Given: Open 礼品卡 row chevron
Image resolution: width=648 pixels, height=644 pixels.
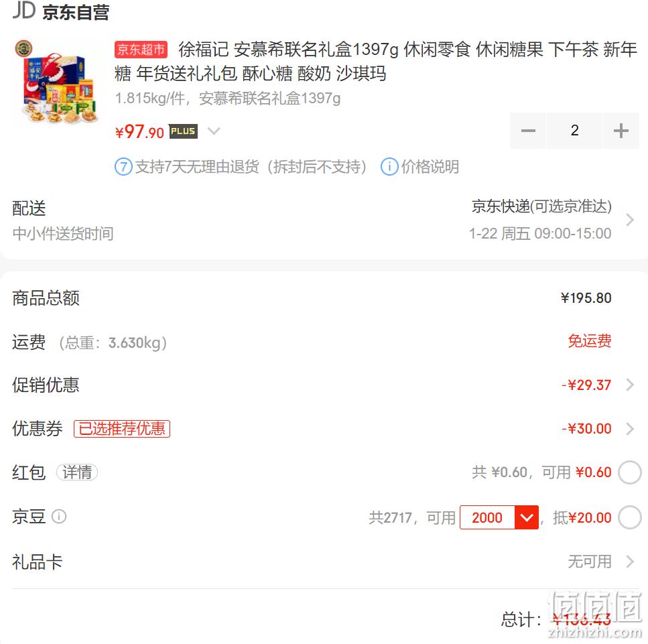Looking at the screenshot, I should [x=629, y=562].
